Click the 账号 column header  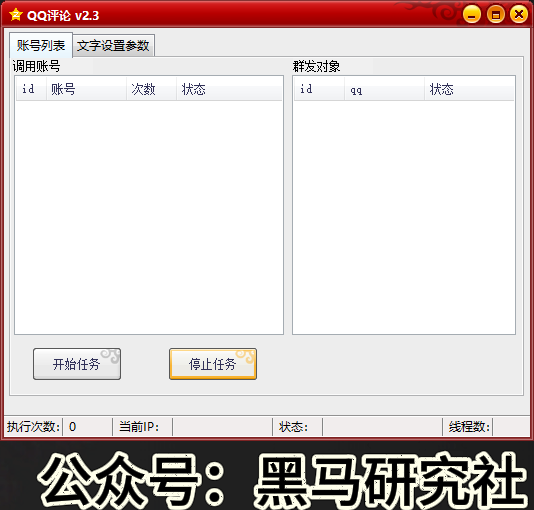87,89
